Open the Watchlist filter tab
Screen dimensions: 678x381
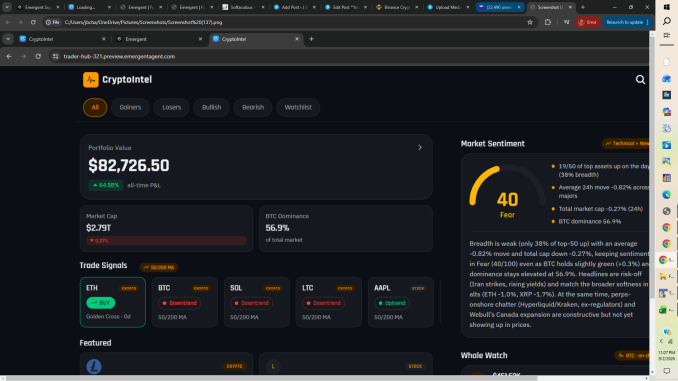[298, 107]
